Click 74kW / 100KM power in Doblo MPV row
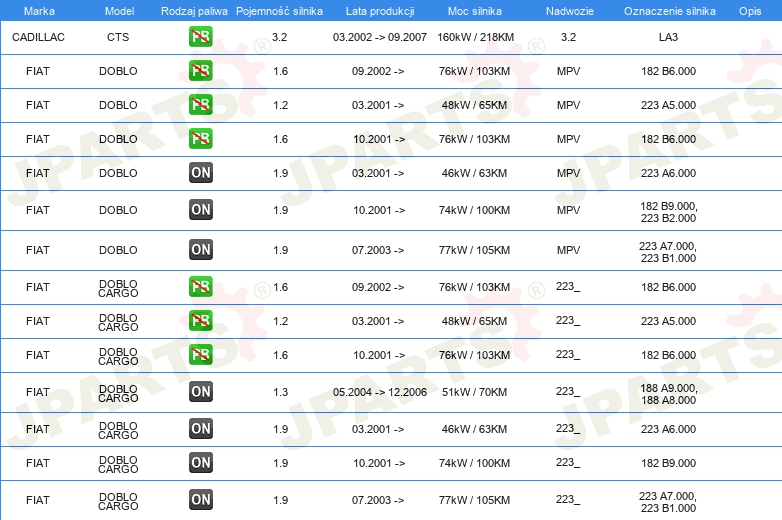This screenshot has height=520, width=782. (474, 210)
